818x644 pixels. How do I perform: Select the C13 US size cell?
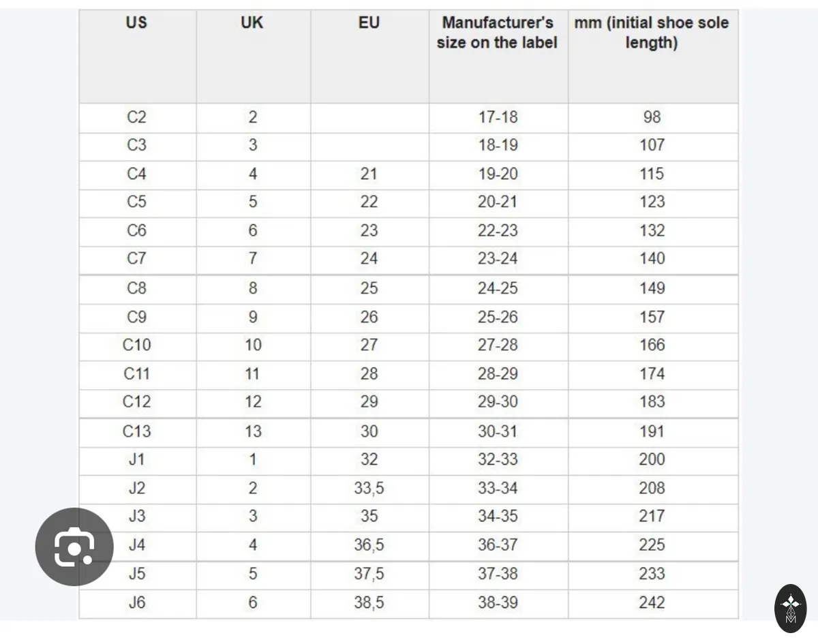point(138,432)
